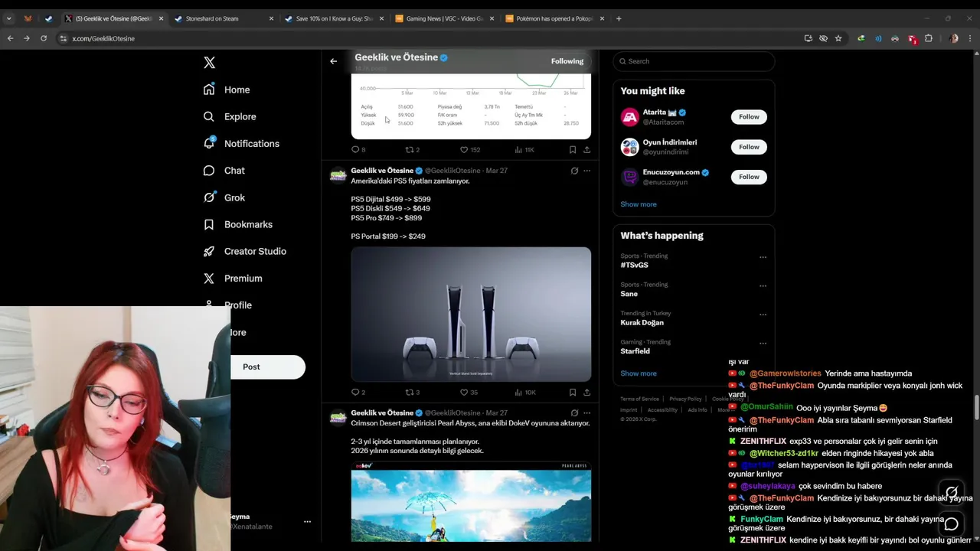
Task: Open the floating Grok button
Action: [x=951, y=492]
